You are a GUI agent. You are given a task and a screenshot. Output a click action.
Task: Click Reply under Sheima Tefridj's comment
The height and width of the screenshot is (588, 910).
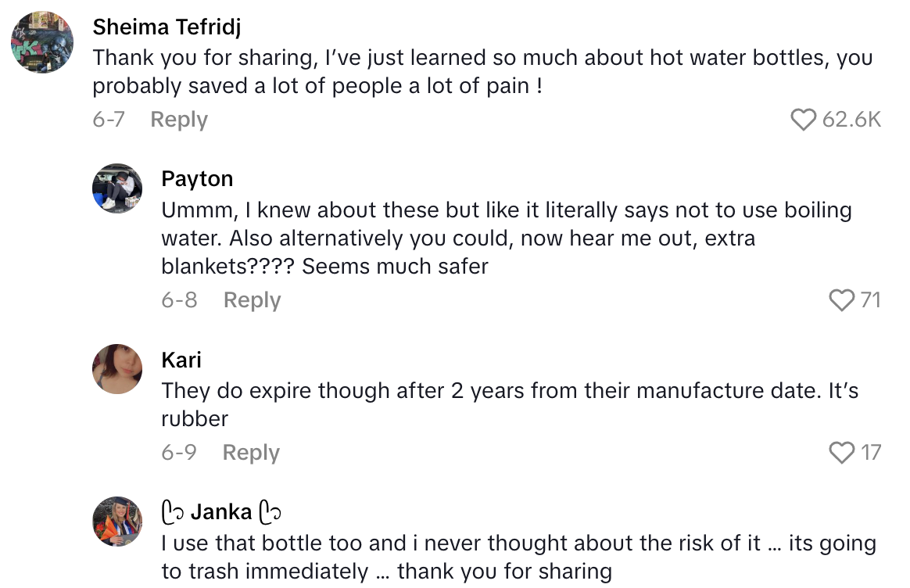(x=178, y=119)
